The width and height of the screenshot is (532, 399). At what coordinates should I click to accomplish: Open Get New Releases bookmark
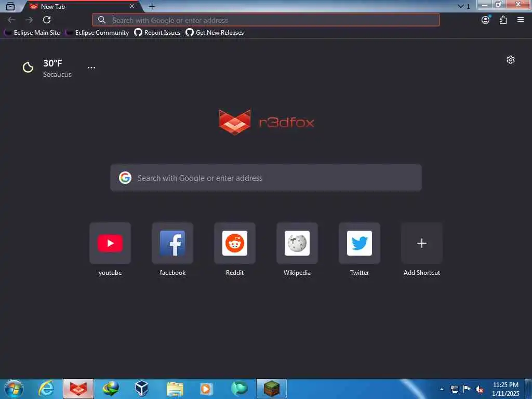tap(215, 33)
